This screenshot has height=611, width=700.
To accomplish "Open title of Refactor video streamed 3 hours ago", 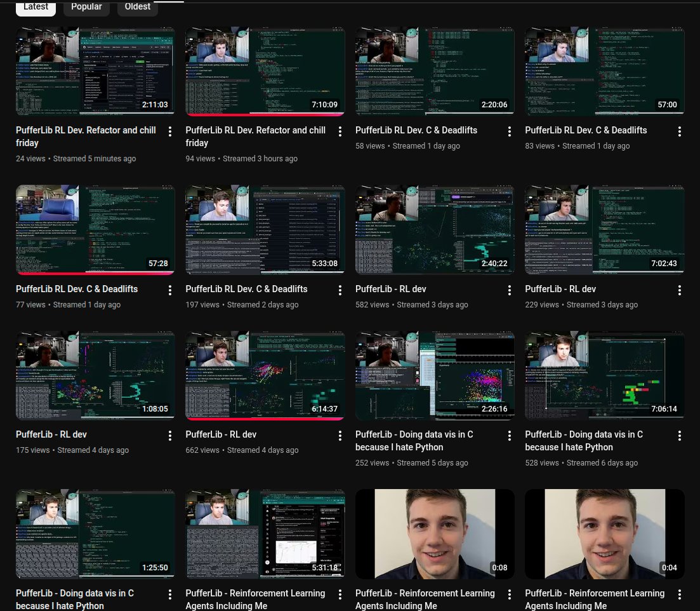I will click(x=255, y=136).
